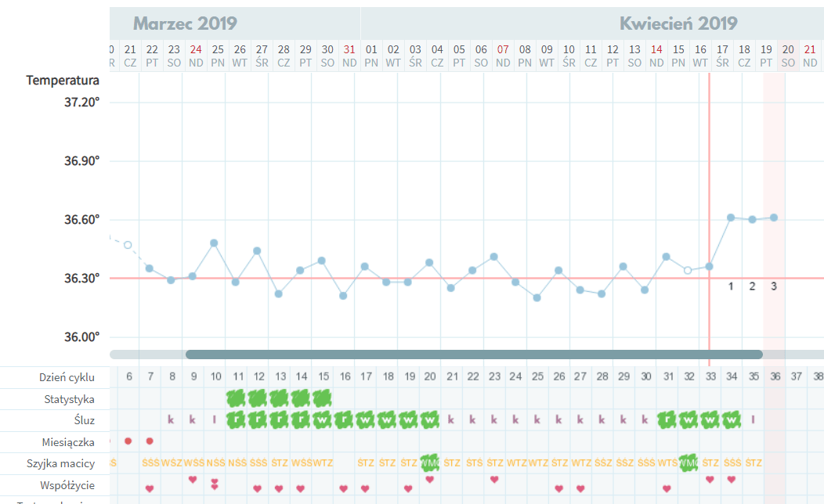Click cycle day number 33
Image resolution: width=824 pixels, height=504 pixels.
tap(710, 376)
